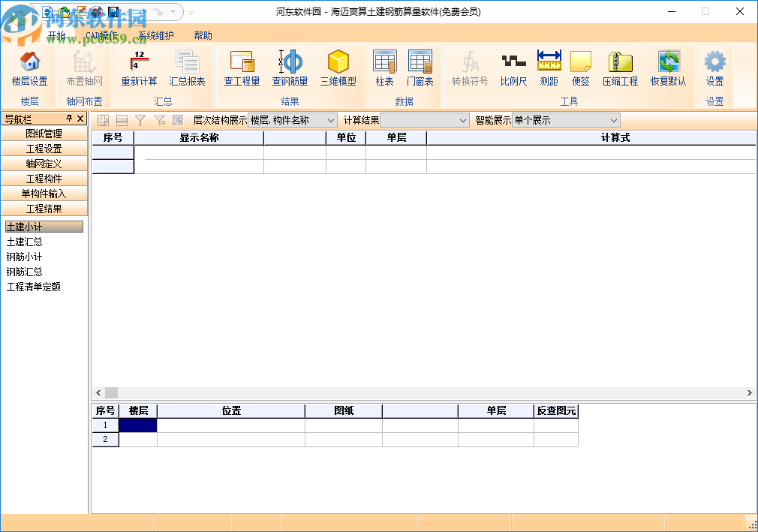Click the highlighted 楼层 cell in row 1
758x532 pixels.
click(x=138, y=425)
